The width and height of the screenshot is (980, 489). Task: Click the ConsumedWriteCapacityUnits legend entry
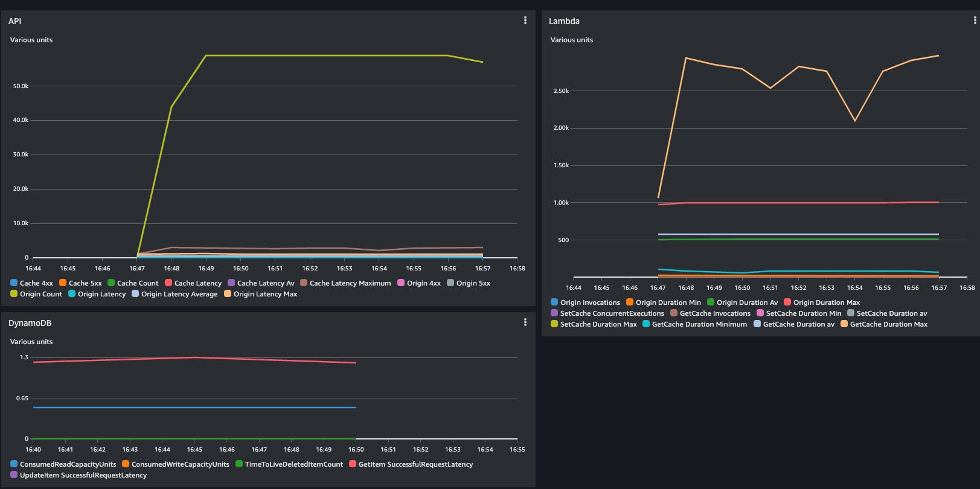coord(176,464)
